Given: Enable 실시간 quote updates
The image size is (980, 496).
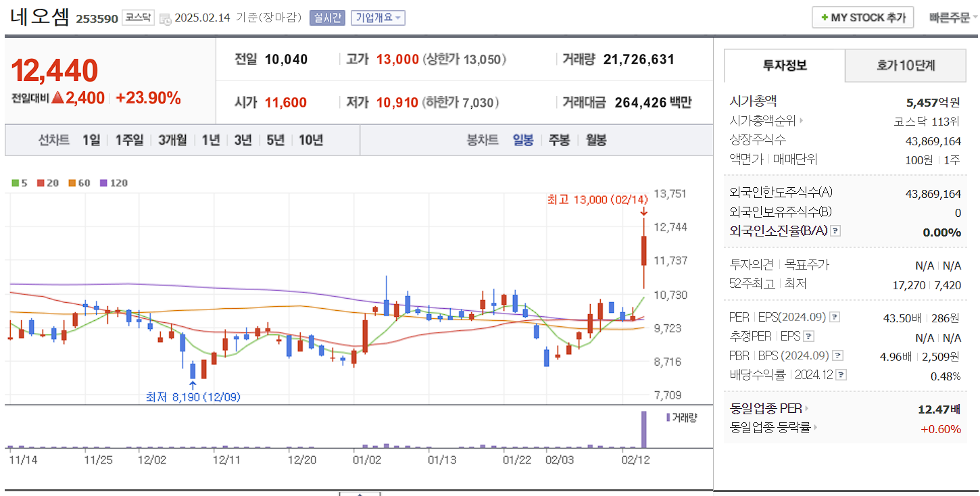Looking at the screenshot, I should pos(327,18).
